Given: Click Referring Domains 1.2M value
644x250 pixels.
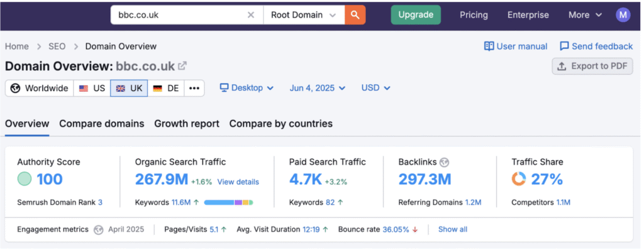Looking at the screenshot, I should pos(473,202).
